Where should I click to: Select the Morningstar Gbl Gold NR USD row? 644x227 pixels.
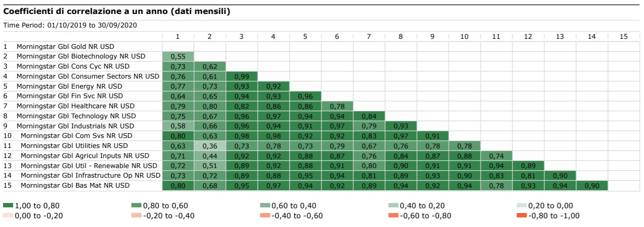pos(65,46)
